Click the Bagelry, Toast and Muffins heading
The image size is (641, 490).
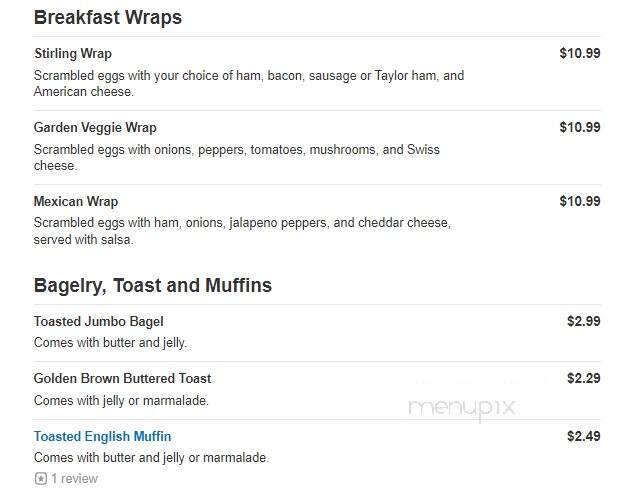click(x=152, y=285)
